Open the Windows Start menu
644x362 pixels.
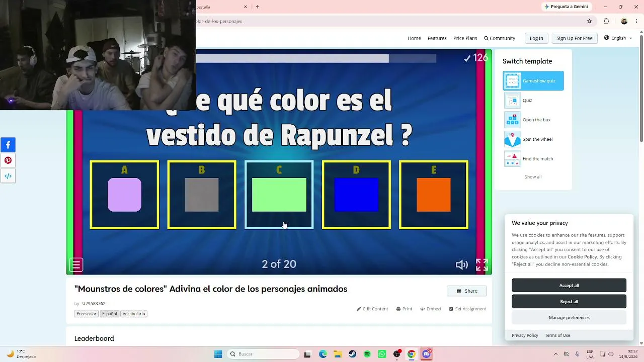click(218, 354)
